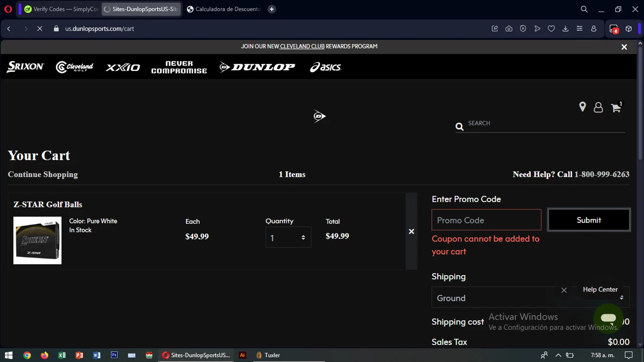The width and height of the screenshot is (644, 362).
Task: Go to the Dunlop brand site
Action: click(x=257, y=67)
